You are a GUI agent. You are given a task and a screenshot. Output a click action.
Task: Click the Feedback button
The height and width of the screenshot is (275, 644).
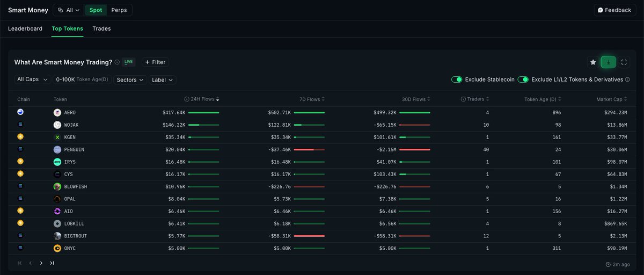pyautogui.click(x=614, y=10)
